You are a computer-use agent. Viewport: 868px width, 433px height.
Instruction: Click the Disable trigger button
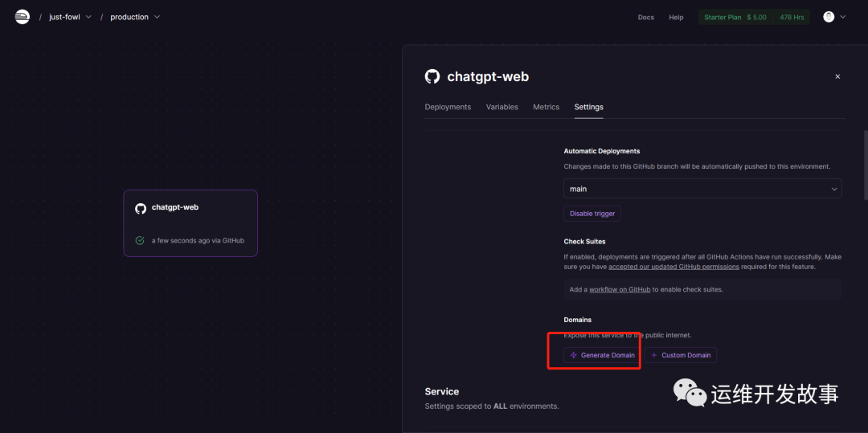pyautogui.click(x=592, y=214)
